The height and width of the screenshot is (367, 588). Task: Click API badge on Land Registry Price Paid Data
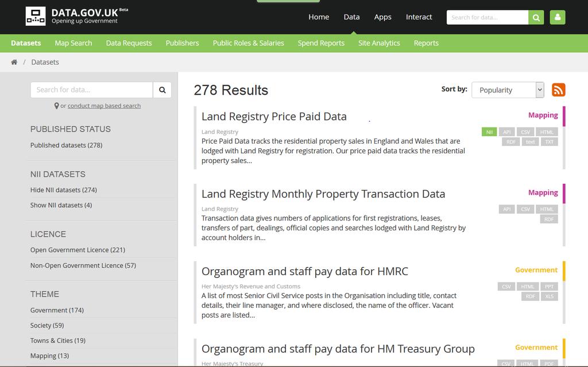pos(506,132)
